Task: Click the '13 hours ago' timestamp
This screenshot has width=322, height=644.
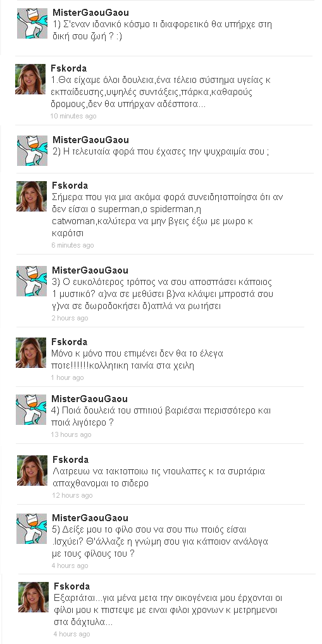Action: pyautogui.click(x=71, y=434)
